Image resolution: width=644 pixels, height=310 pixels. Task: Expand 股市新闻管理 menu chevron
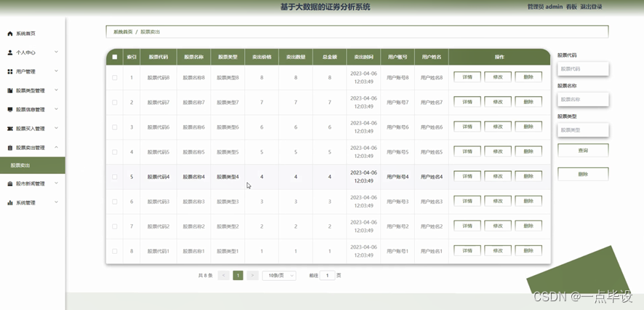[x=56, y=183]
